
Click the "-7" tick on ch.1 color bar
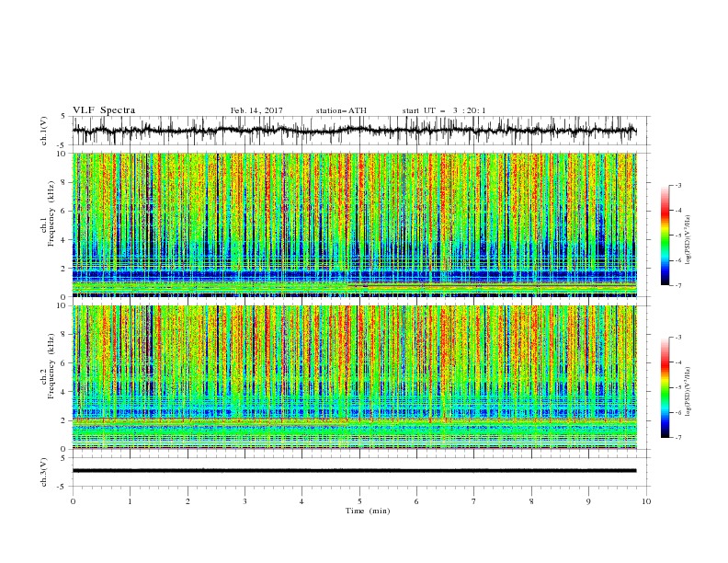click(677, 285)
